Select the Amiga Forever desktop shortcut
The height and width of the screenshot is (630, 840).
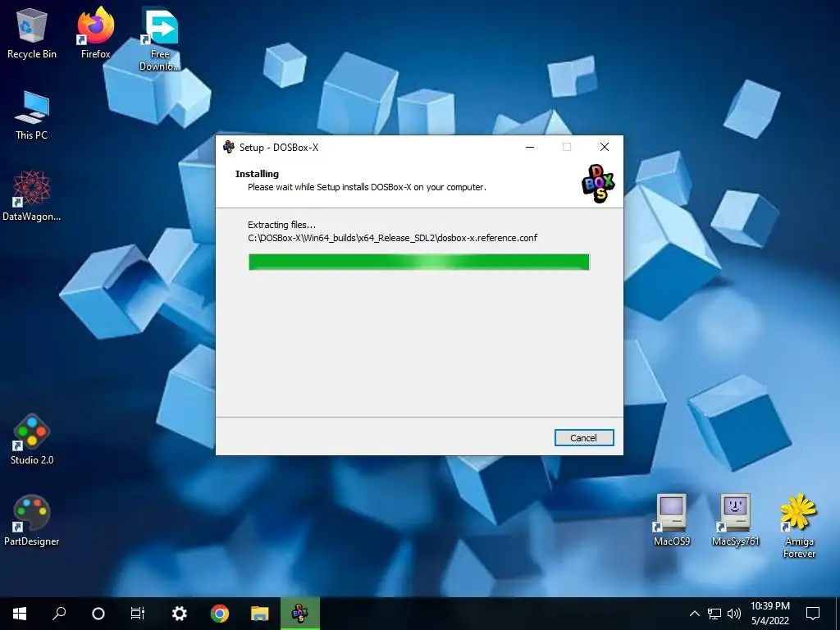coord(799,526)
